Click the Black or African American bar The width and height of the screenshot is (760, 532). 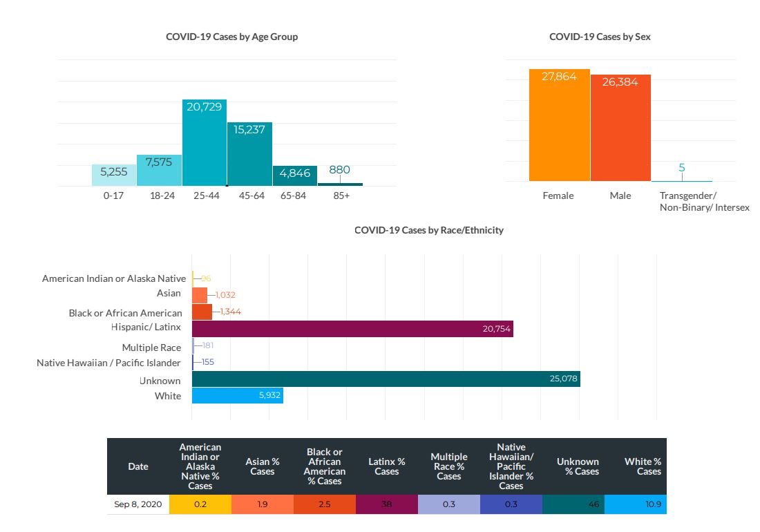(202, 312)
